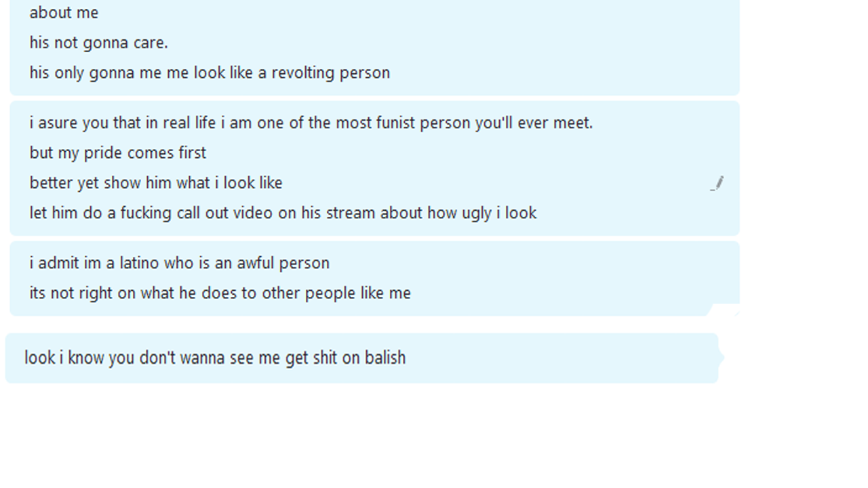Viewport: 868px width, 488px height.
Task: Select 'but my pride comes first' message
Action: coord(118,153)
